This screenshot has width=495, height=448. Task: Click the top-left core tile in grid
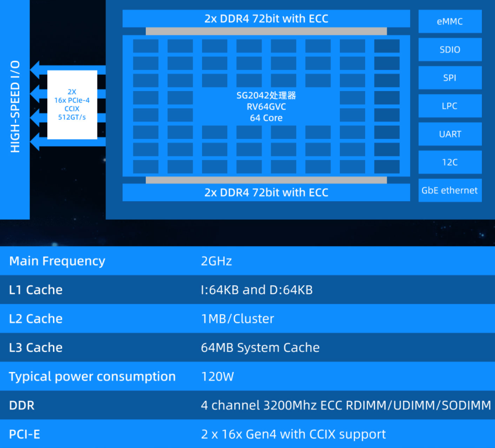click(x=145, y=46)
